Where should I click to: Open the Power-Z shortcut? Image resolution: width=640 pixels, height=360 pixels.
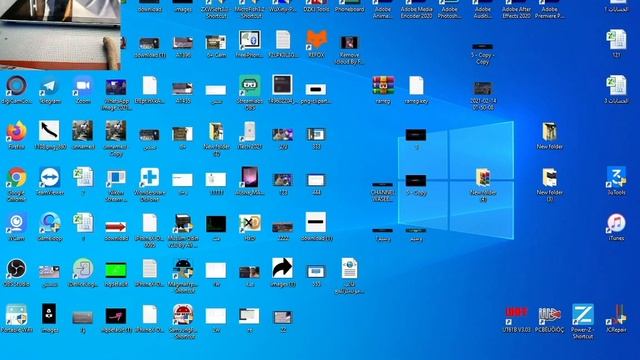582,315
